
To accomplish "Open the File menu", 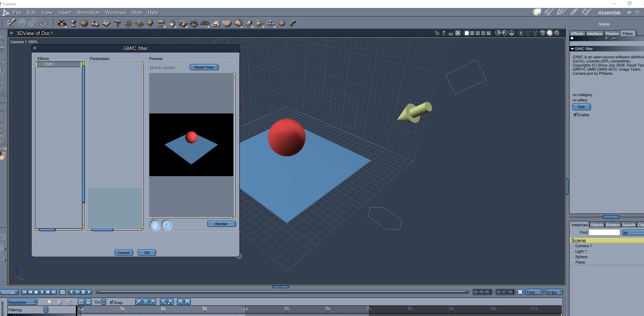I will pyautogui.click(x=17, y=13).
